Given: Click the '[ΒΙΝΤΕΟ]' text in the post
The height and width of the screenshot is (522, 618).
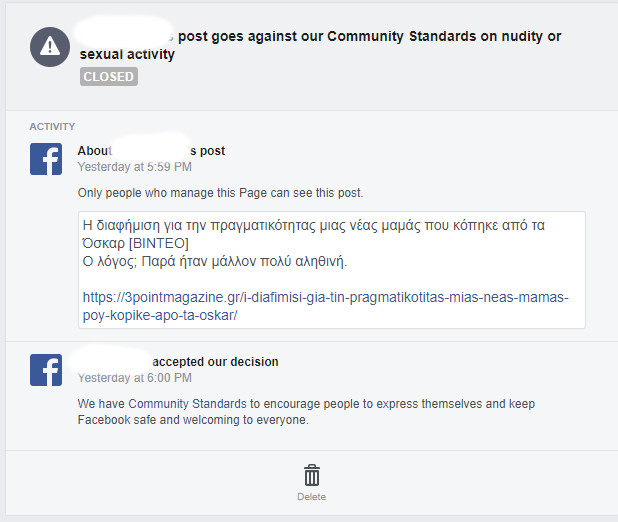Looking at the screenshot, I should click(x=159, y=243).
